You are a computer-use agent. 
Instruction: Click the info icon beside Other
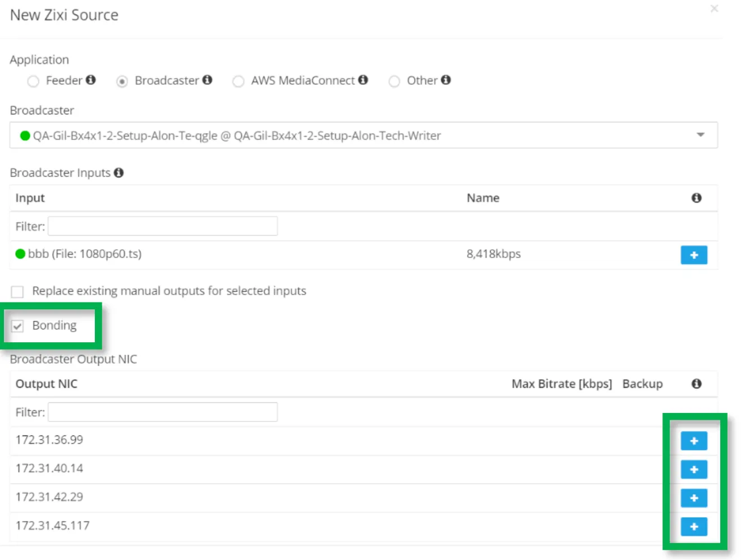(446, 80)
